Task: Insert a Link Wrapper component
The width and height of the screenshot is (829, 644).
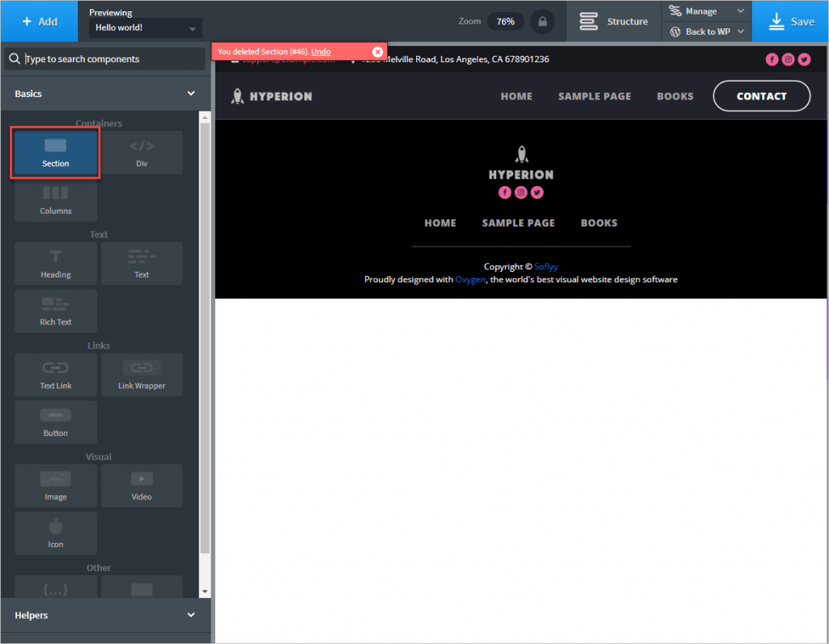Action: coord(142,375)
